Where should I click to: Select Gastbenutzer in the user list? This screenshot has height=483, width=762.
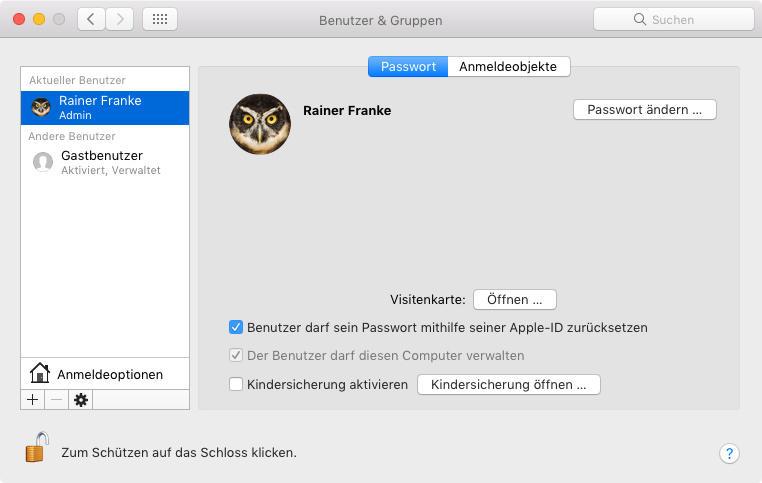tap(105, 162)
